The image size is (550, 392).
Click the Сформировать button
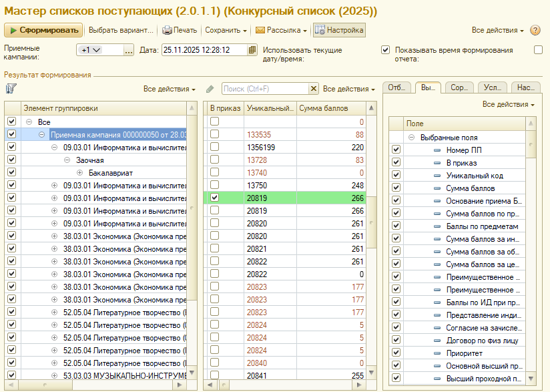(x=44, y=31)
